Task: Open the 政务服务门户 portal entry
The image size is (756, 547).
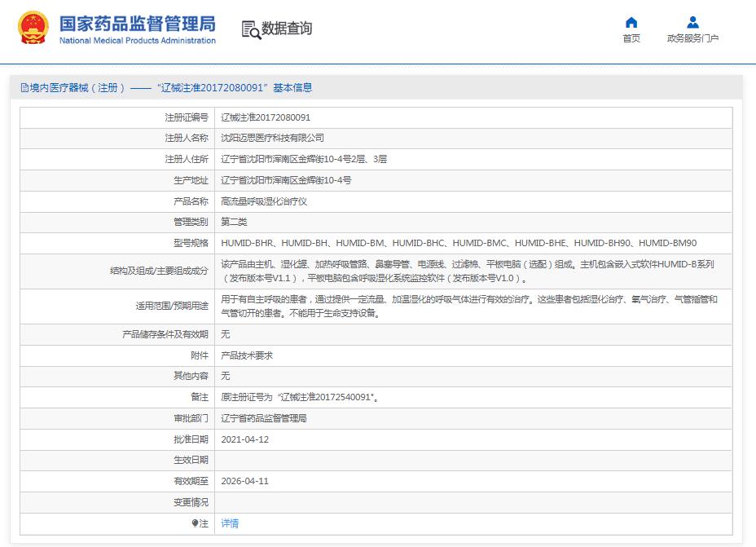Action: (693, 37)
